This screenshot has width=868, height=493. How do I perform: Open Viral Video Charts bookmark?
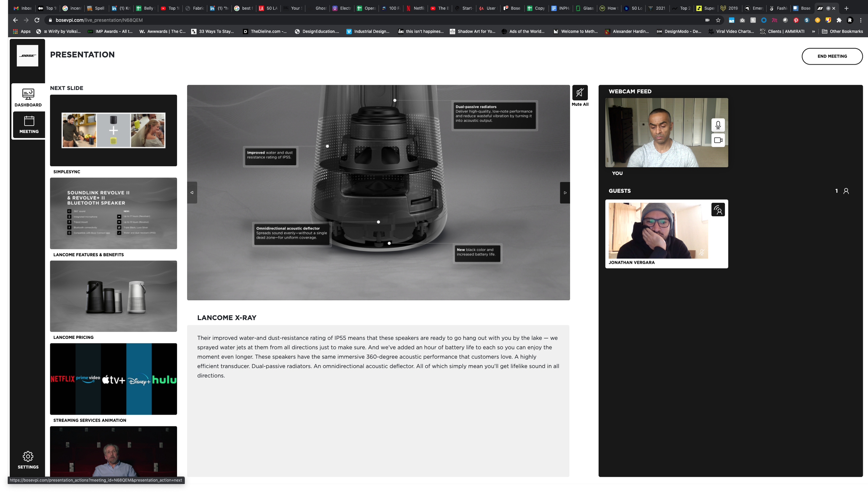tap(731, 32)
